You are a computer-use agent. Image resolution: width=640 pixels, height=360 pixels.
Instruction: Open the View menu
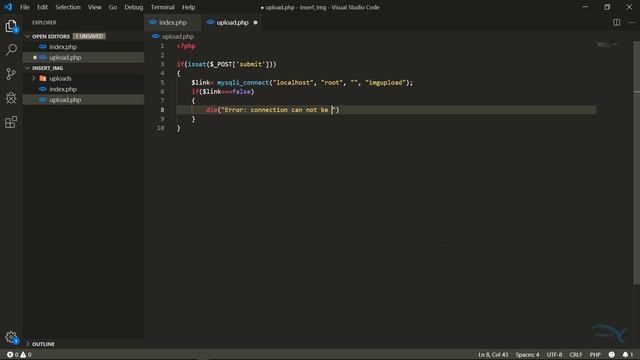pyautogui.click(x=95, y=7)
